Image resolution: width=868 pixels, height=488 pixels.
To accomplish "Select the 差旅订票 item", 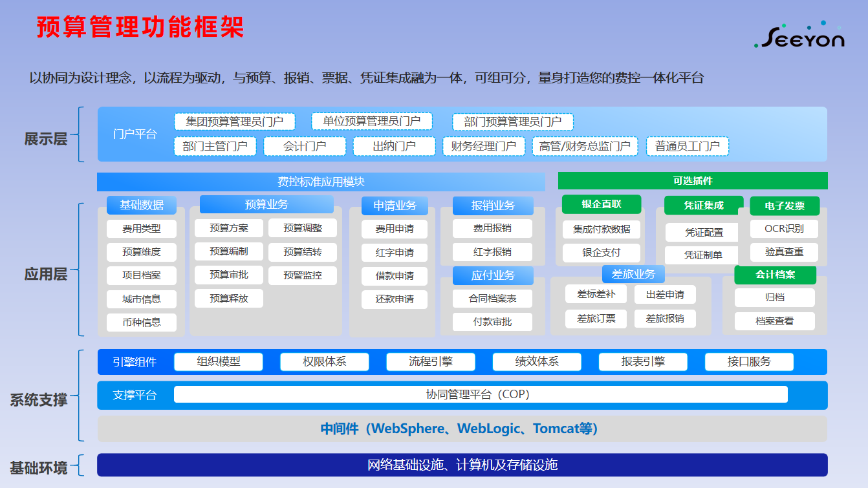I will [596, 319].
